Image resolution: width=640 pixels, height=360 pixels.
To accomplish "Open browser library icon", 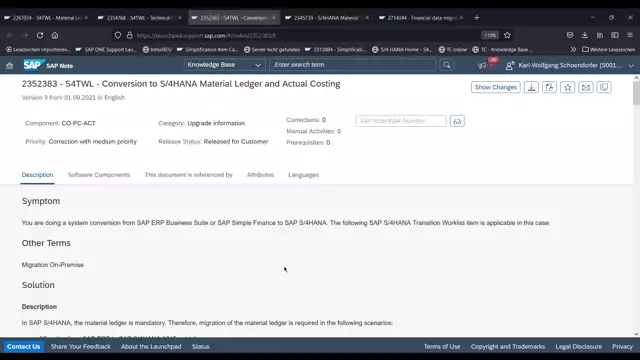I will (600, 36).
